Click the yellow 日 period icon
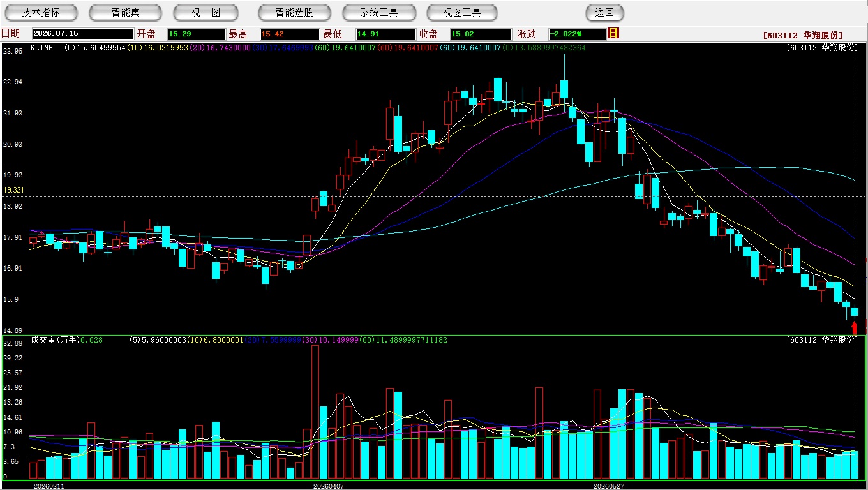Image resolution: width=868 pixels, height=490 pixels. pos(613,33)
